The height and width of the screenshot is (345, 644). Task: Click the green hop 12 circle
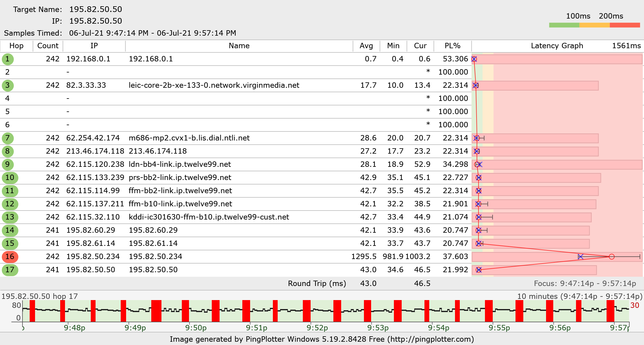coord(10,204)
